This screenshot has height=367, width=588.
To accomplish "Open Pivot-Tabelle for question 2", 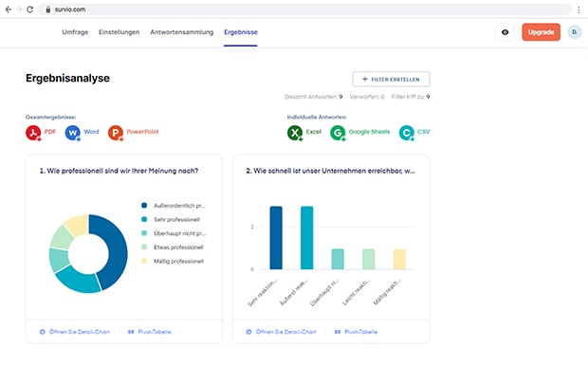I will point(356,332).
